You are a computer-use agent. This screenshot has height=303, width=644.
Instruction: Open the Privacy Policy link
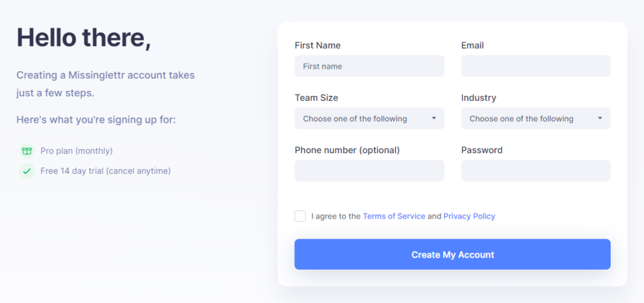(469, 216)
